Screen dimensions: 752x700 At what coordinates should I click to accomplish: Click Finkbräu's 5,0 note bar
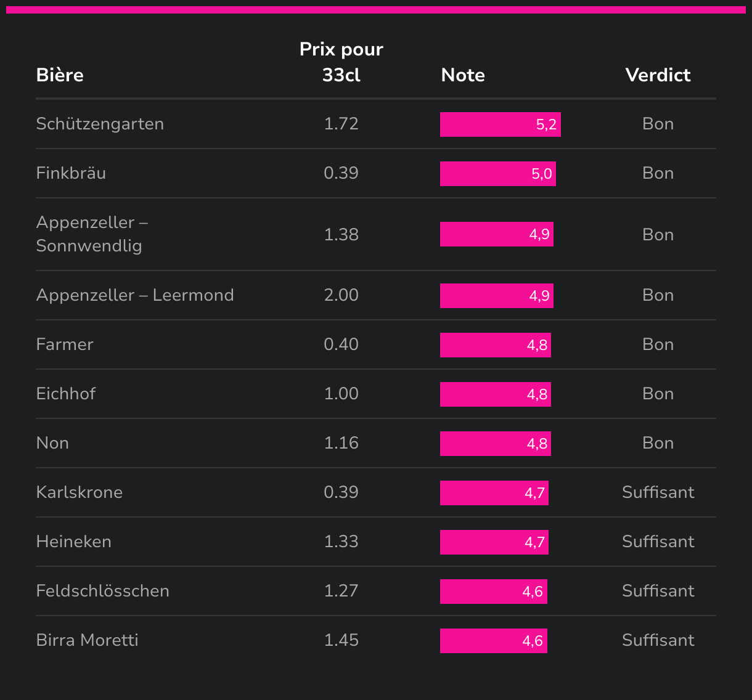[497, 174]
